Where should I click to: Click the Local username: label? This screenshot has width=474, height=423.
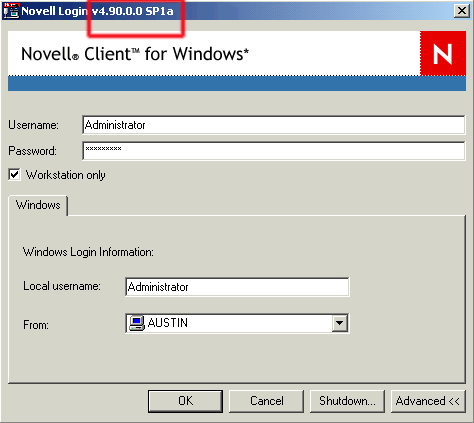tap(62, 286)
